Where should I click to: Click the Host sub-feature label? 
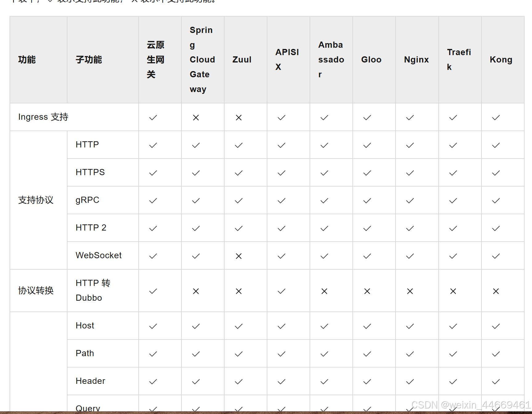pyautogui.click(x=85, y=326)
